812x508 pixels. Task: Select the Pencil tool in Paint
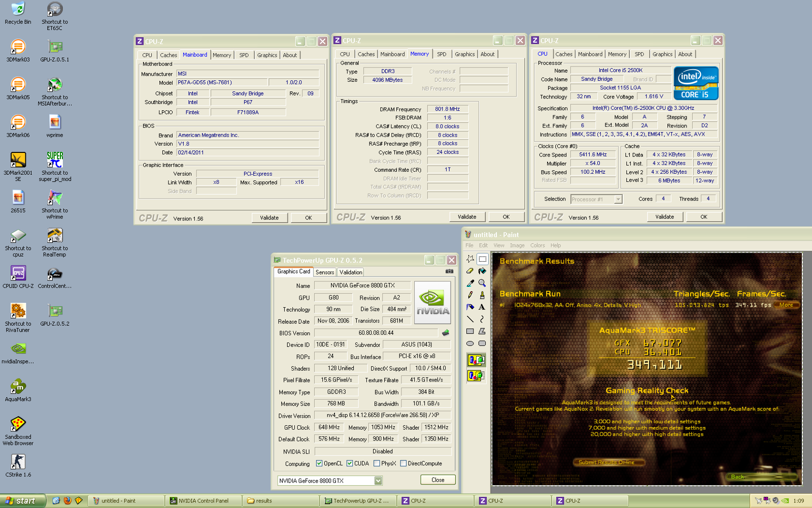[470, 295]
